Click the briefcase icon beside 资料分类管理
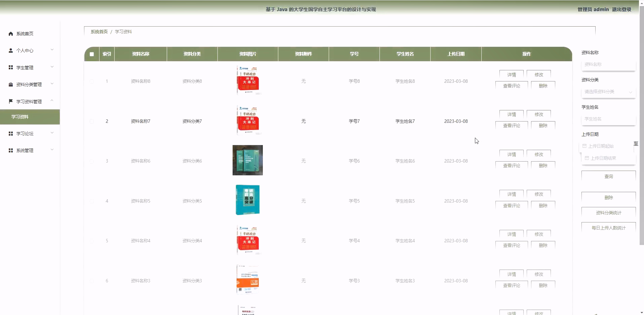The width and height of the screenshot is (644, 315). tap(11, 84)
